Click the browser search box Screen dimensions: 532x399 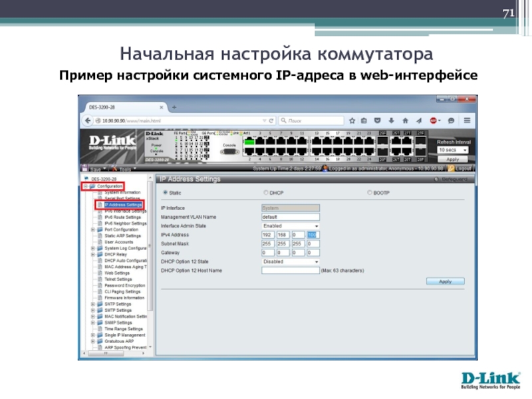coord(311,121)
